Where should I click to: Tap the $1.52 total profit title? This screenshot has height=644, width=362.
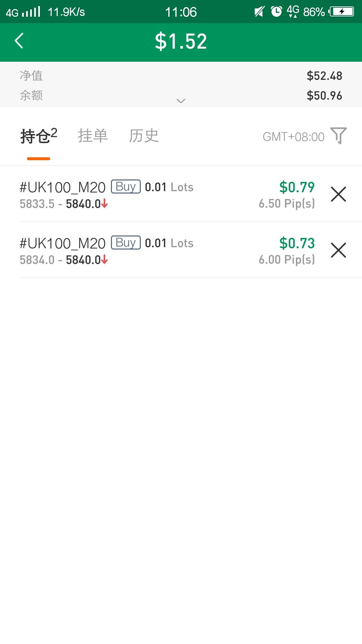click(x=181, y=42)
